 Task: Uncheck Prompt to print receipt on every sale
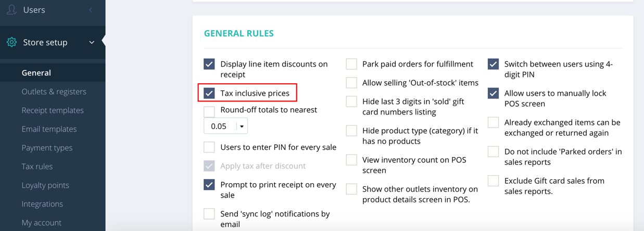point(209,185)
